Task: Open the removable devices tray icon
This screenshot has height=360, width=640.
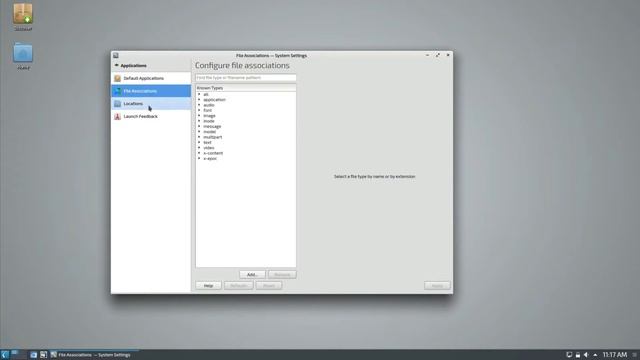Action: 578,355
